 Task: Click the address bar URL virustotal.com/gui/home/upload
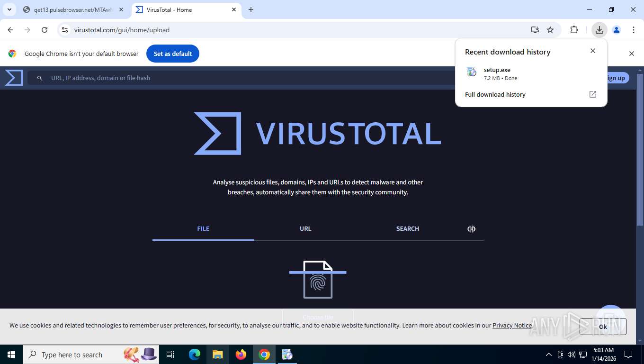tap(122, 30)
